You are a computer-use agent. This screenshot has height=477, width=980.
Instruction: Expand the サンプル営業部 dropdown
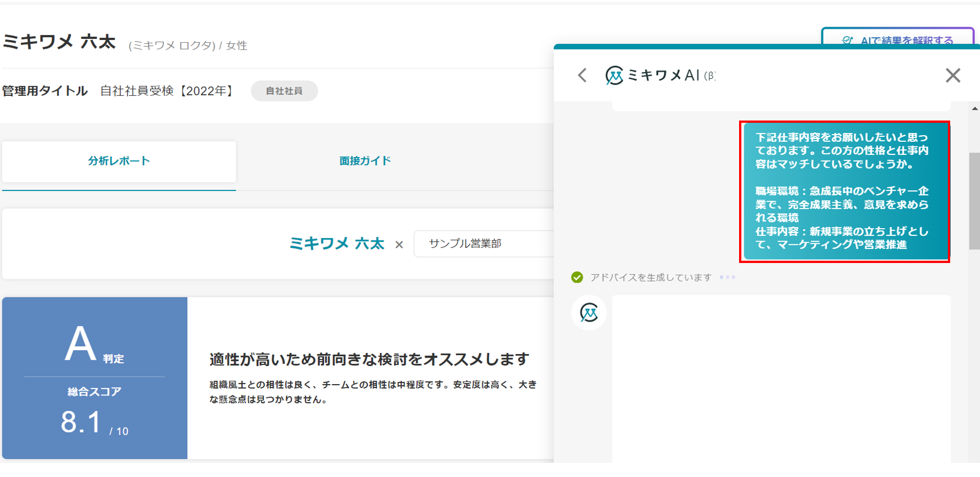click(484, 244)
